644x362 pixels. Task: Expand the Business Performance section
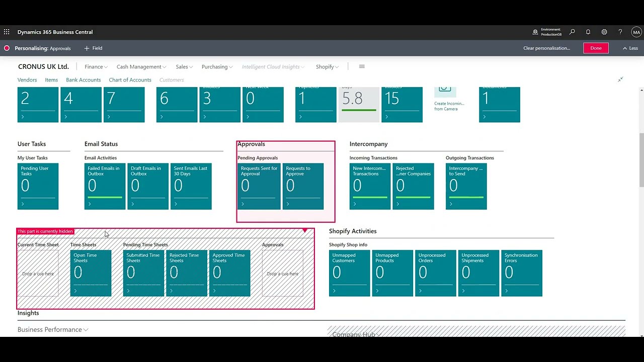pos(53,330)
